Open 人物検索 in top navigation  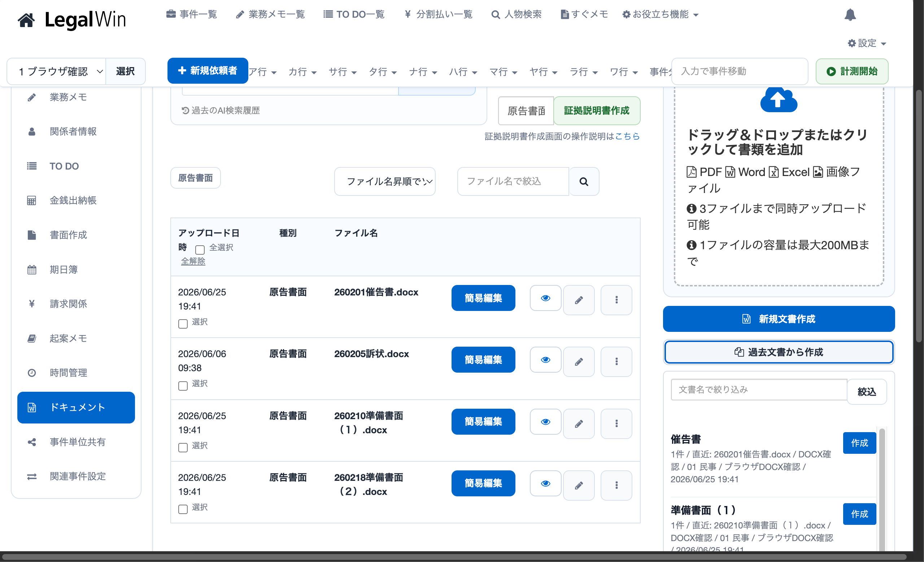pos(517,15)
